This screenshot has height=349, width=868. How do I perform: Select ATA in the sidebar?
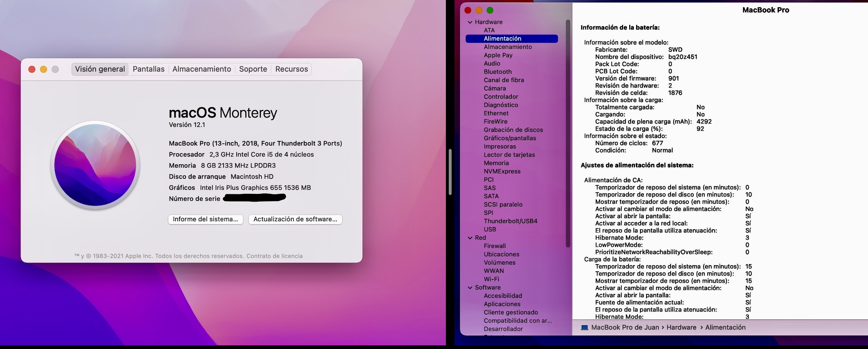pos(489,30)
